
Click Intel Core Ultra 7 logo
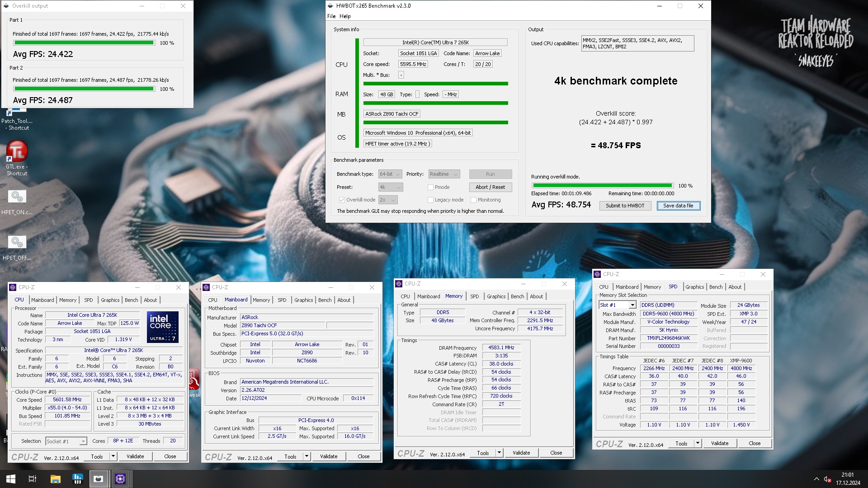point(163,327)
